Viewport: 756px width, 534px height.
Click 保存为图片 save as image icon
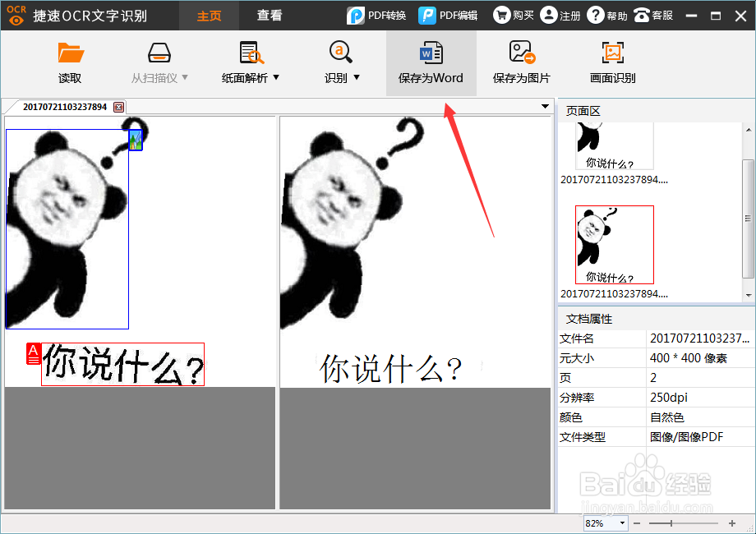pyautogui.click(x=522, y=52)
